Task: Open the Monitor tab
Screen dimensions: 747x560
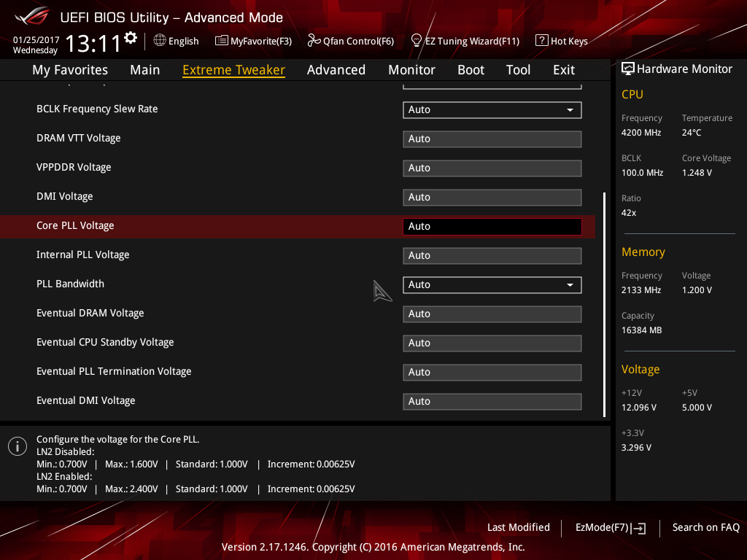Action: [x=411, y=70]
